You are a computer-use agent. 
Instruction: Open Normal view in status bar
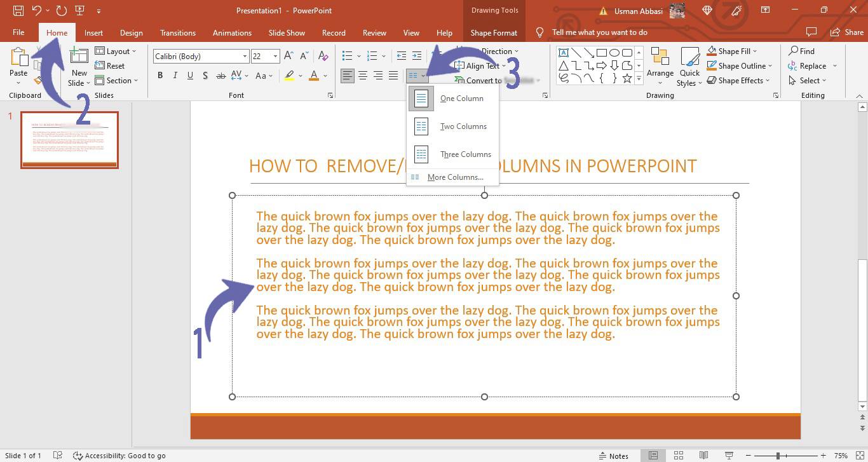click(x=653, y=455)
